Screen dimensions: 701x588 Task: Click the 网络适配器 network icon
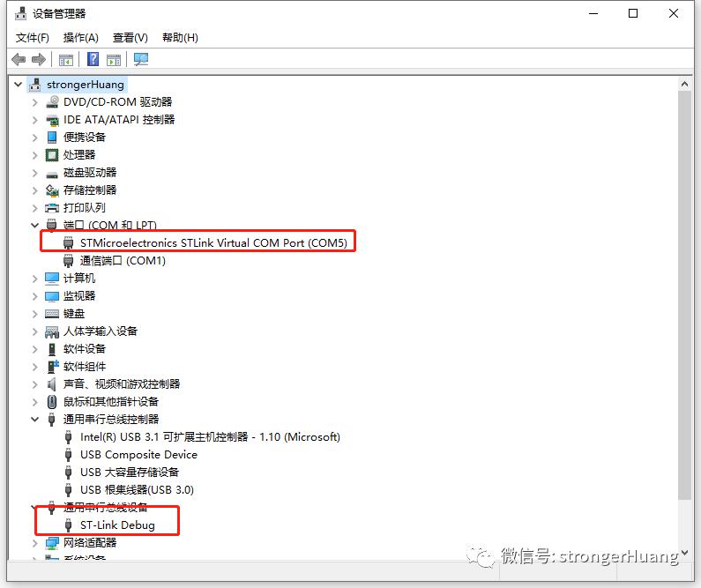pyautogui.click(x=52, y=543)
